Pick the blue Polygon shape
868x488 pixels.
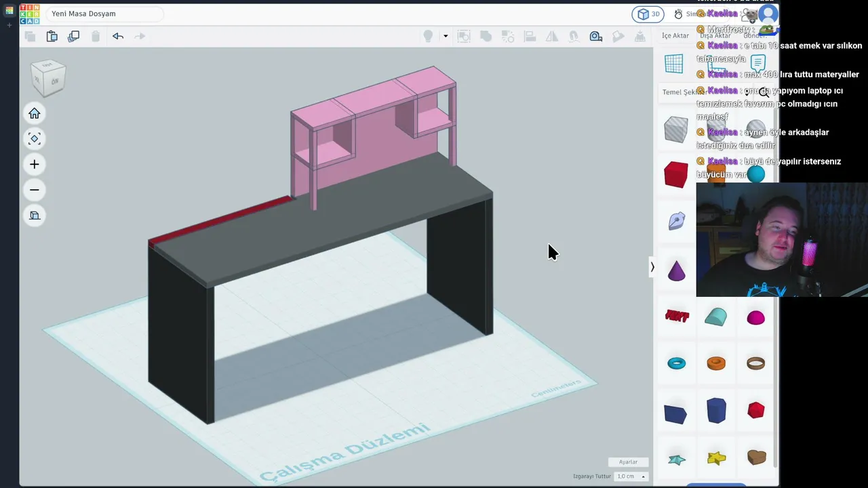716,411
